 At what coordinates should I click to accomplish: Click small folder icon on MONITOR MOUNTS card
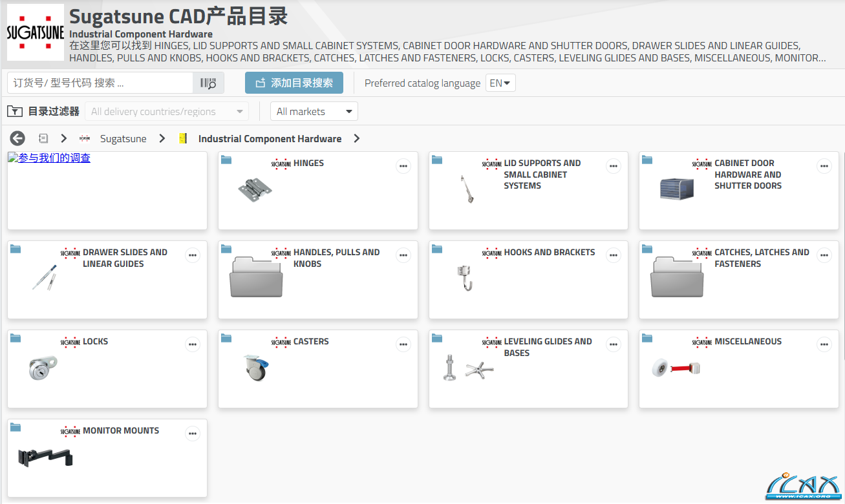pyautogui.click(x=16, y=427)
